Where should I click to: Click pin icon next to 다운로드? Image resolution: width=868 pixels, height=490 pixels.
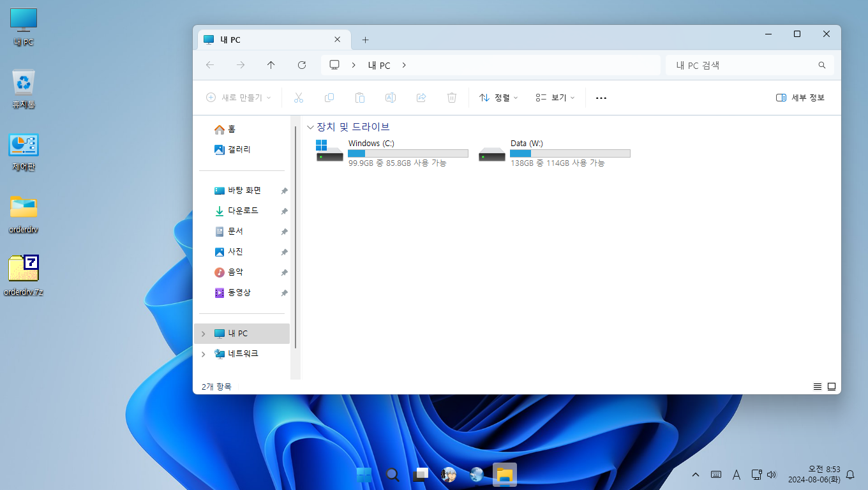(284, 211)
